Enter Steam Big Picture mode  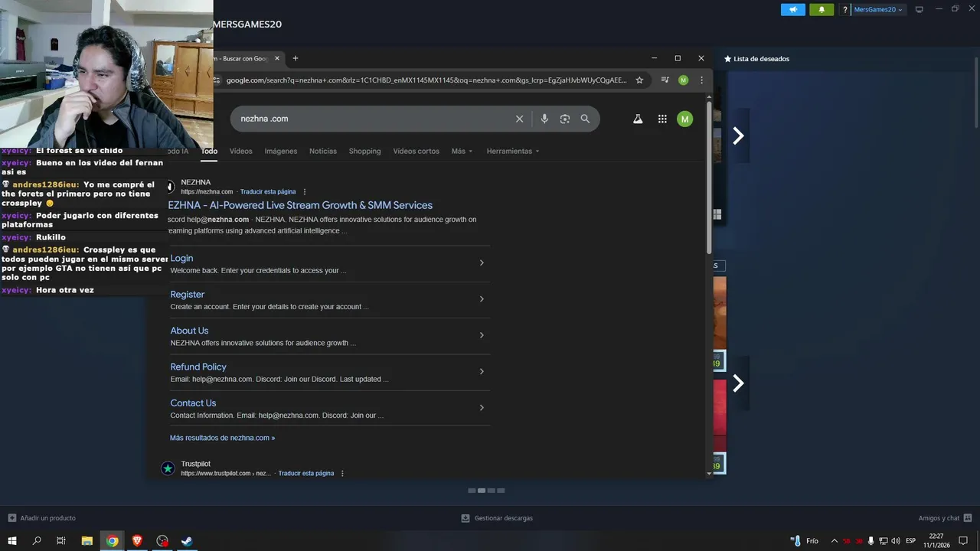pos(920,9)
